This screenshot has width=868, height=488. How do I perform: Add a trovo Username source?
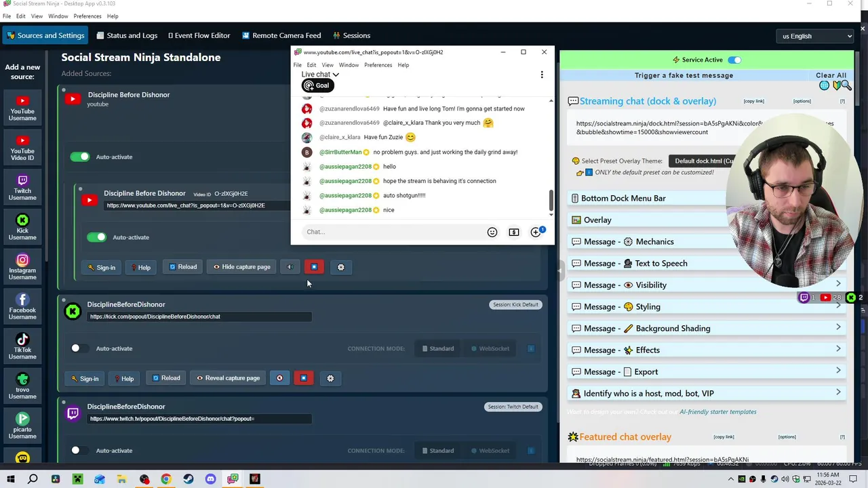point(22,387)
